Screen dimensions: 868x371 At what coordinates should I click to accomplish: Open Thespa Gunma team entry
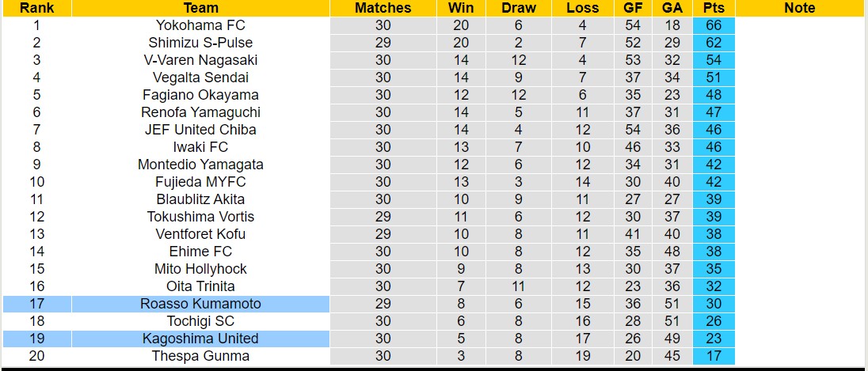pos(200,356)
